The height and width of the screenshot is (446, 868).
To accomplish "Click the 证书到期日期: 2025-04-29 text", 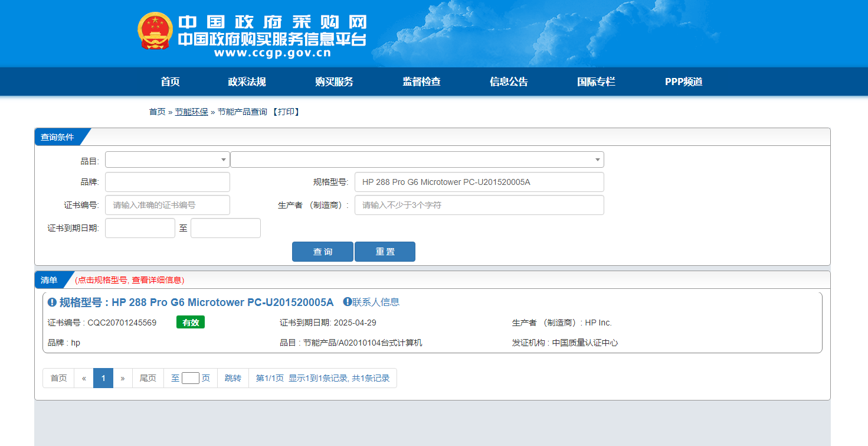I will 328,323.
